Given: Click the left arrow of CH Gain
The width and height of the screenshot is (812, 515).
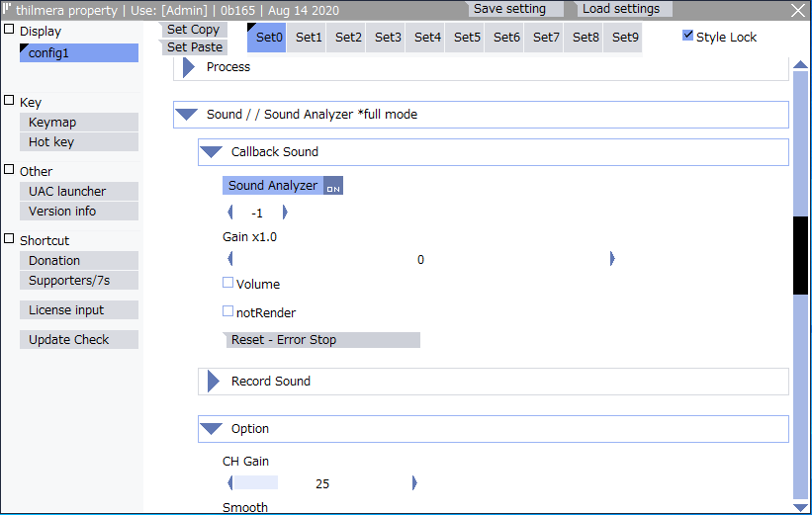Looking at the screenshot, I should click(230, 483).
